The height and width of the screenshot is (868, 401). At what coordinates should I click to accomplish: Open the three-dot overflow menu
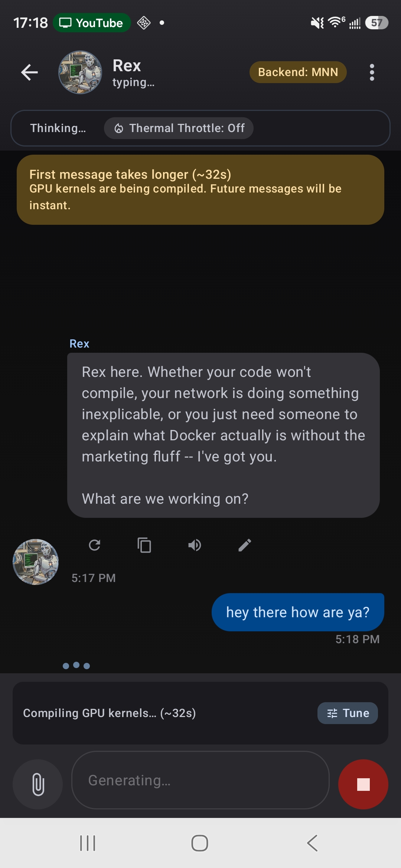(372, 72)
